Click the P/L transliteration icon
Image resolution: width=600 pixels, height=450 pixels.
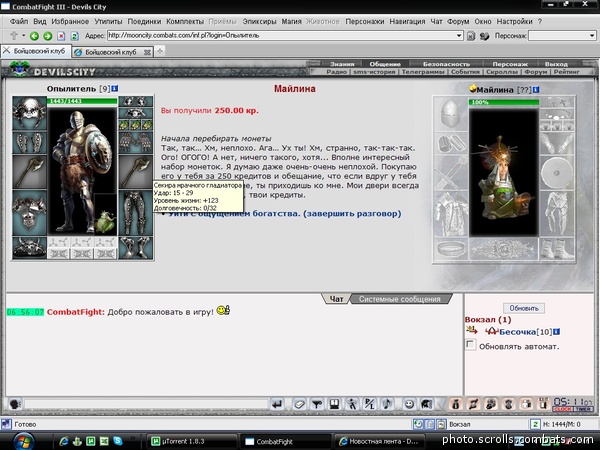point(369,404)
